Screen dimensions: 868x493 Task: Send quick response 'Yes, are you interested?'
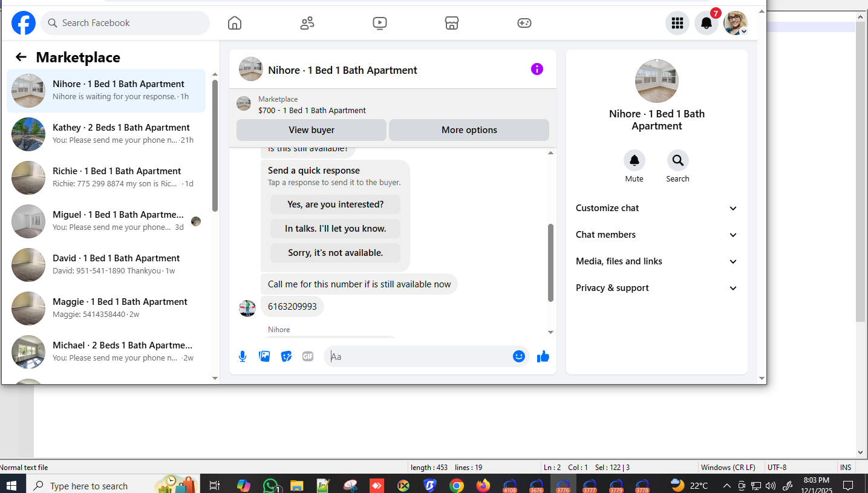click(x=336, y=204)
